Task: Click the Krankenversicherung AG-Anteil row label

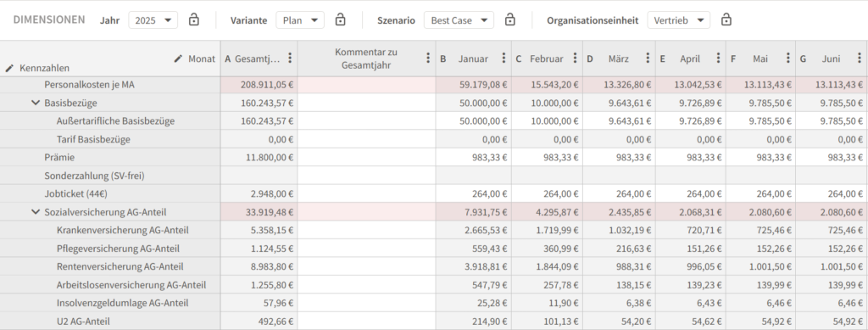Action: tap(122, 230)
